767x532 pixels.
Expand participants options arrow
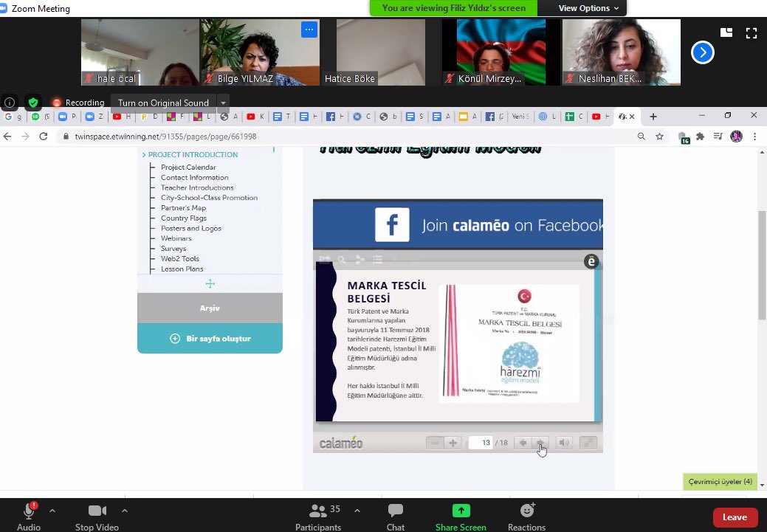(357, 511)
